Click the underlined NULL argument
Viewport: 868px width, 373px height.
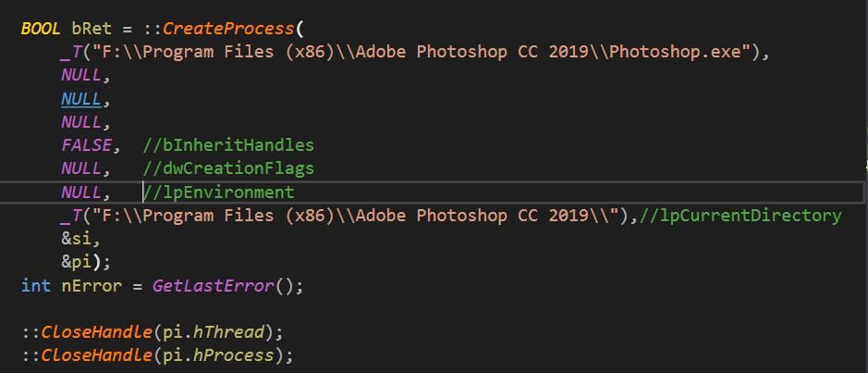(80, 98)
